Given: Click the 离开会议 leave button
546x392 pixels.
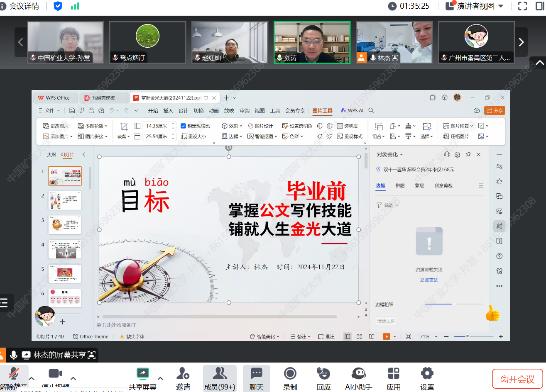Looking at the screenshot, I should pos(517,379).
